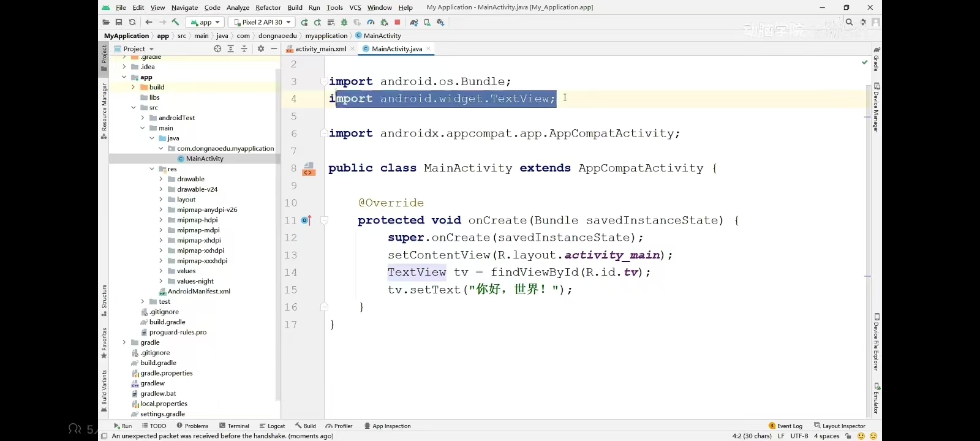Viewport: 980px width, 441px height.
Task: Click Apply Changes and Restart Activity icon
Action: 317,22
